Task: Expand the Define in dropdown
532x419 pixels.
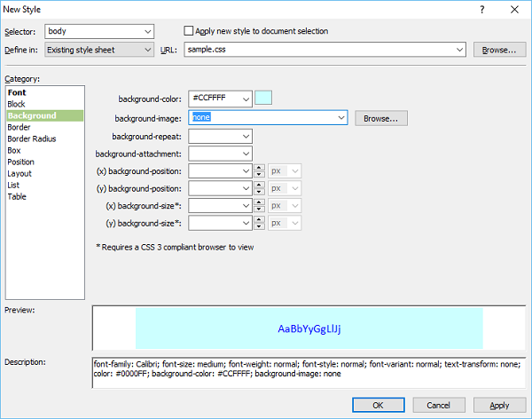Action: 147,50
